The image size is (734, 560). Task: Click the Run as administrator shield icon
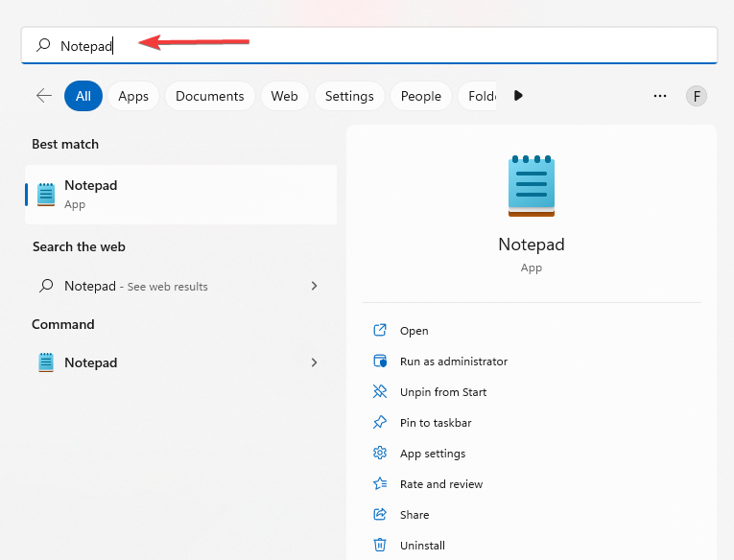(380, 361)
